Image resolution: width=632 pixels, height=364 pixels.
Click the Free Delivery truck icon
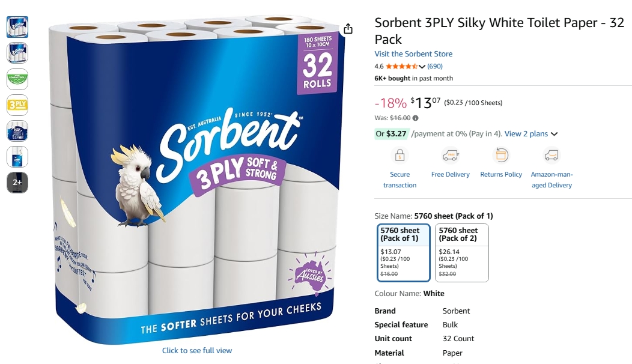[450, 156]
